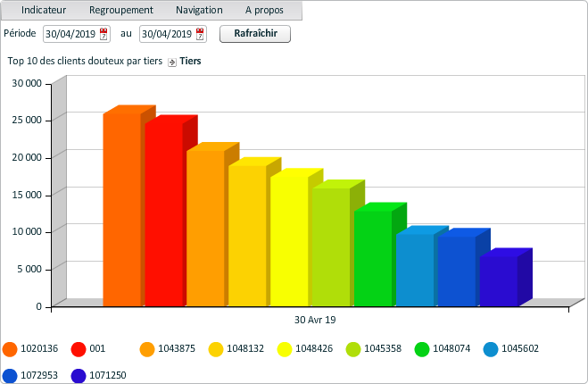Screen dimensions: 588x384
Task: Click the '30 Avr 19' axis label
Action: coord(315,320)
